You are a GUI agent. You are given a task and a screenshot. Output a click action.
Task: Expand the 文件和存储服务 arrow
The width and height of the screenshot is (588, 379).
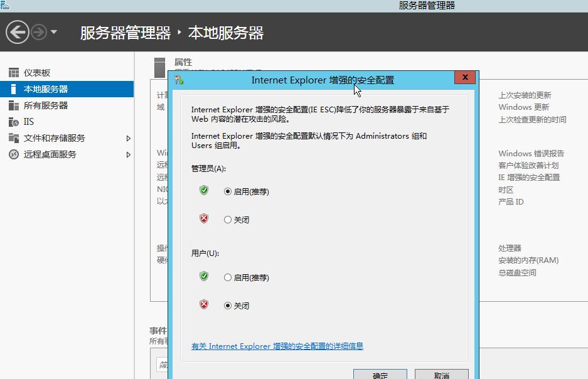tap(128, 138)
